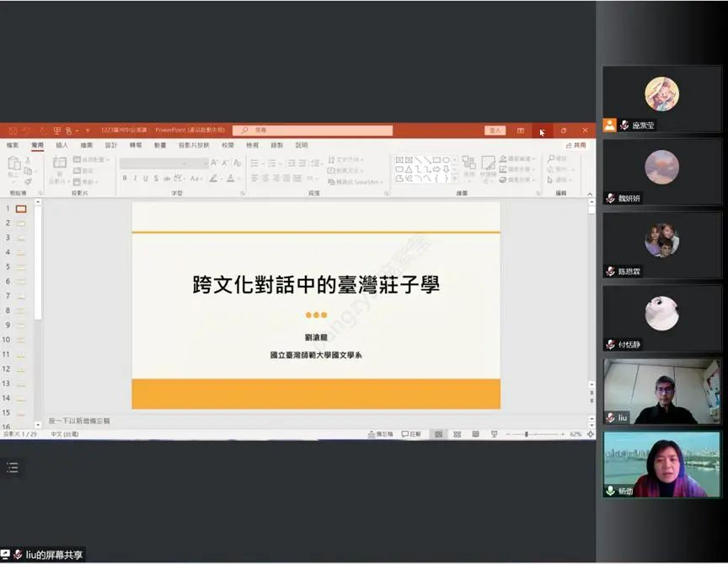Expand the shapes gallery more arrow
The width and height of the screenshot is (728, 564).
pyautogui.click(x=456, y=179)
